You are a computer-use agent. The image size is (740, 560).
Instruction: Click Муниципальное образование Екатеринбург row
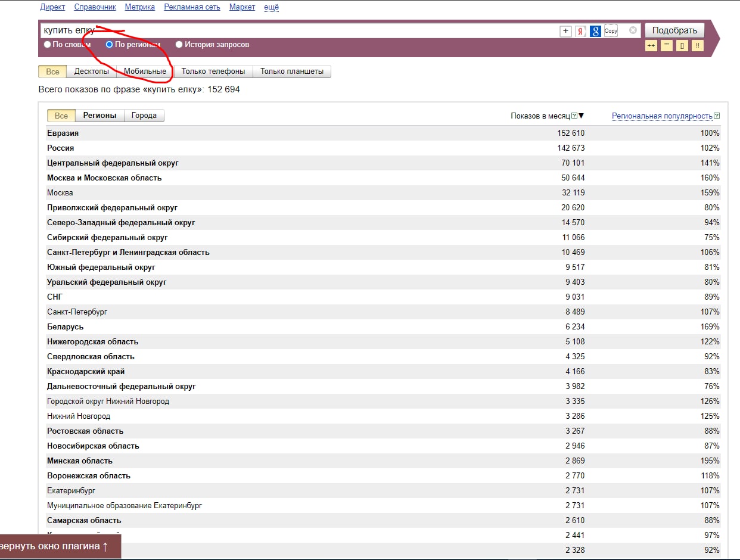coord(383,505)
